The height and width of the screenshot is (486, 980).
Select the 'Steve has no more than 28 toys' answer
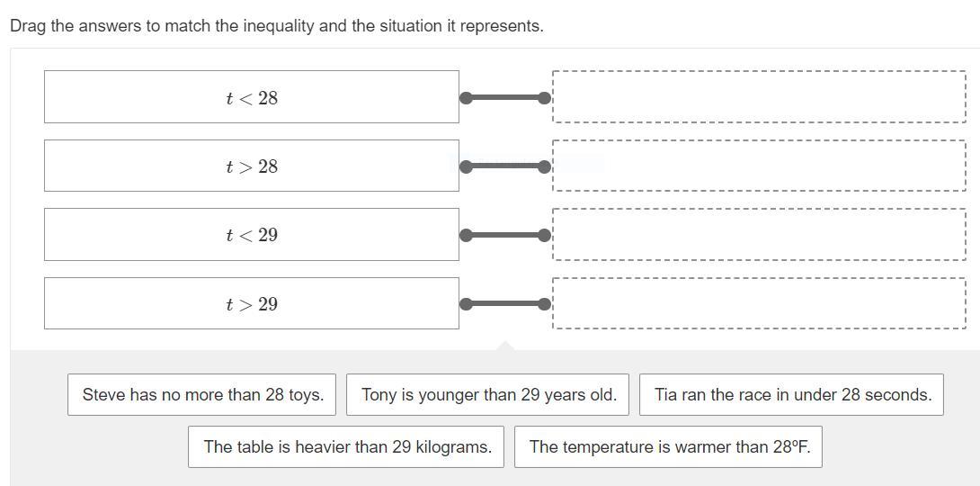point(202,395)
